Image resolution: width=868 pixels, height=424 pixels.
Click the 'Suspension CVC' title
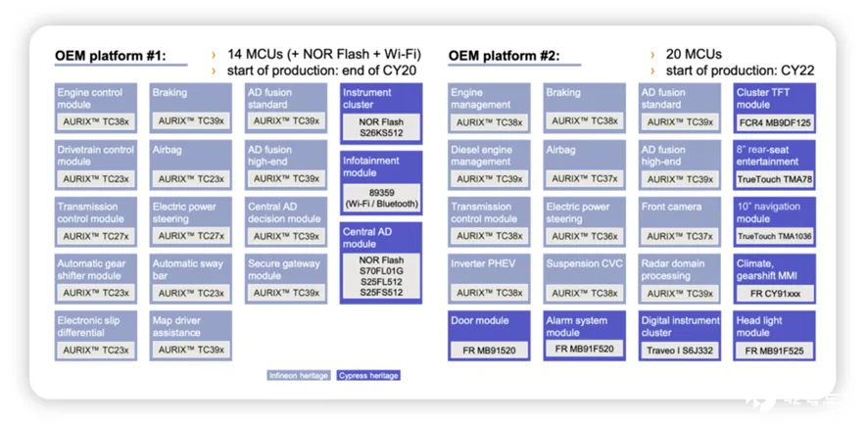point(585,264)
